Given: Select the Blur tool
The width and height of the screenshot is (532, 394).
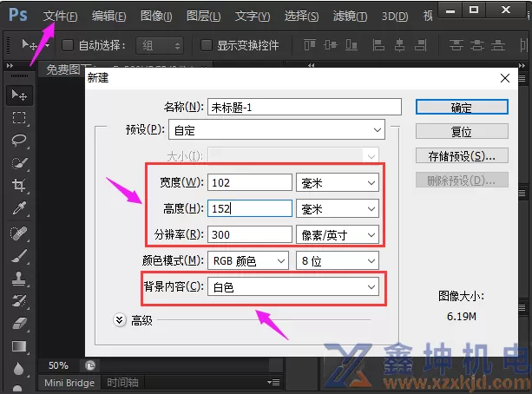Looking at the screenshot, I should click(18, 368).
